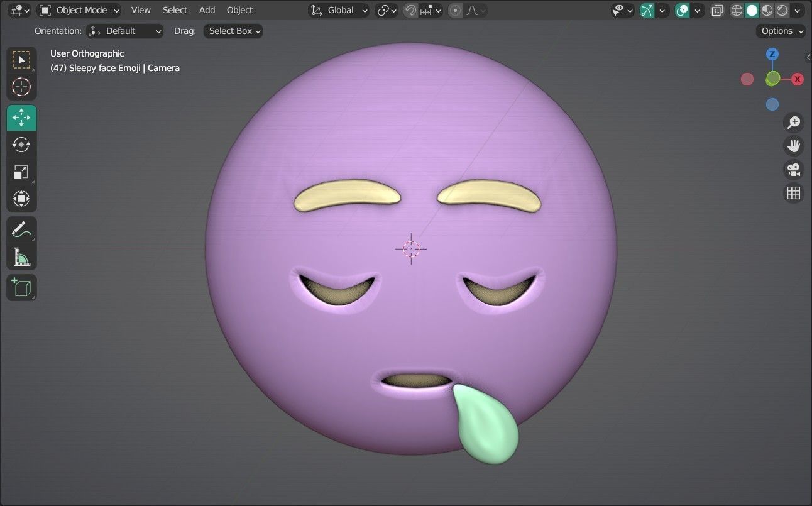Viewport: 812px width, 506px height.
Task: Open Proportional Editing Falloff dropdown
Action: coord(475,10)
